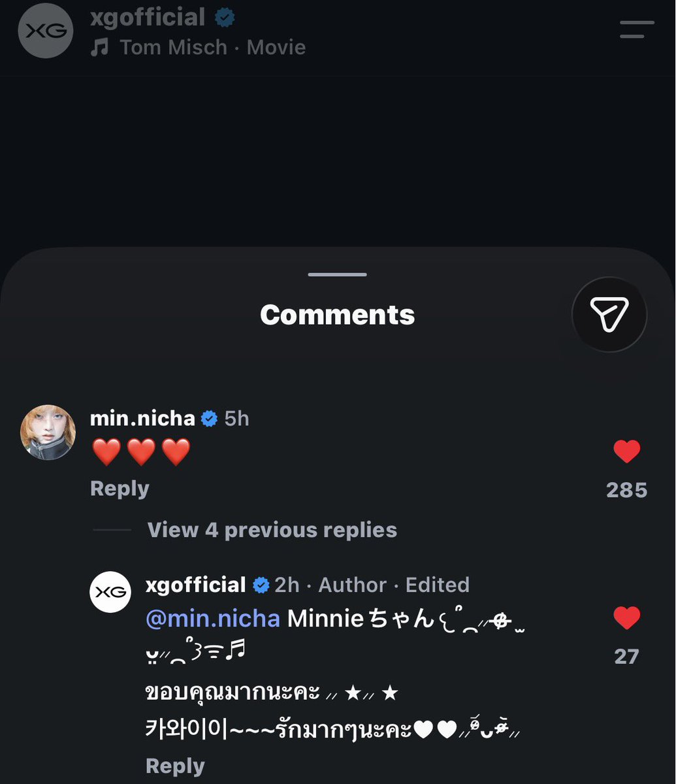Tap the verified badge next to min.nicha
This screenshot has height=784, width=676.
coord(209,419)
